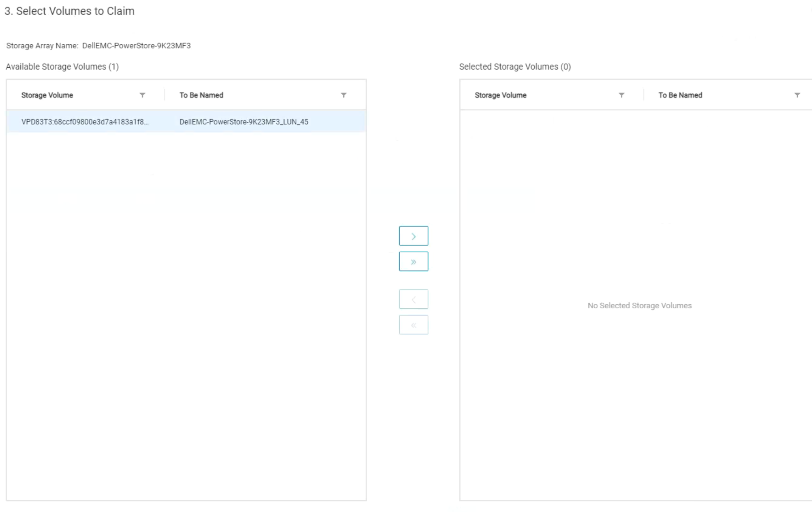812x512 pixels.
Task: Click the Selected Storage Volumes (0) label
Action: (x=515, y=67)
